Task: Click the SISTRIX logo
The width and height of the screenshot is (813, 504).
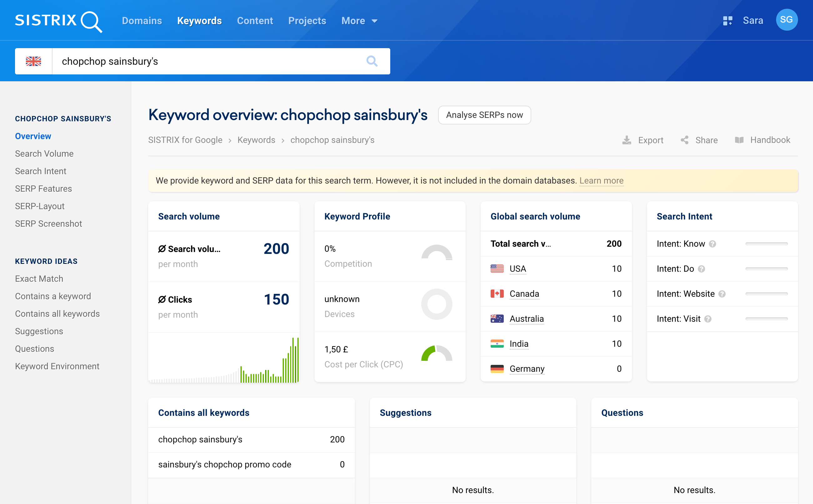Action: coord(58,21)
